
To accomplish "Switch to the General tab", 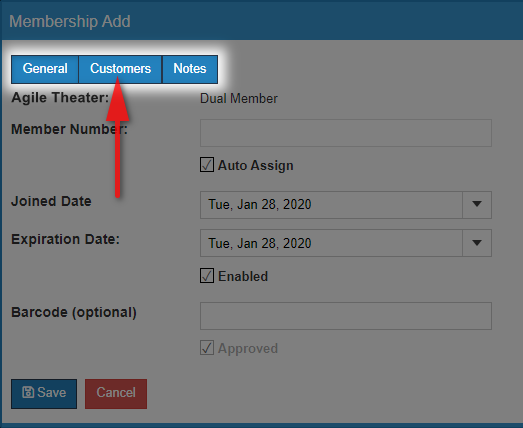I will (45, 69).
